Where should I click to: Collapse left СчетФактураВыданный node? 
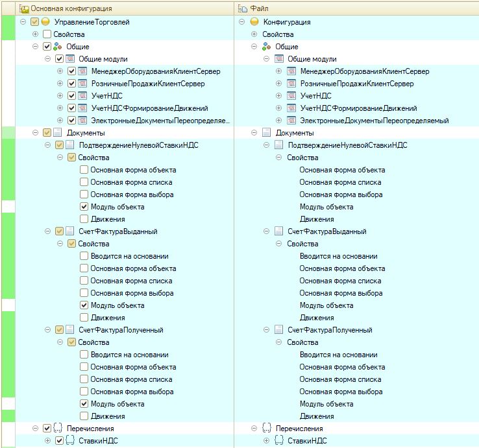pyautogui.click(x=47, y=231)
